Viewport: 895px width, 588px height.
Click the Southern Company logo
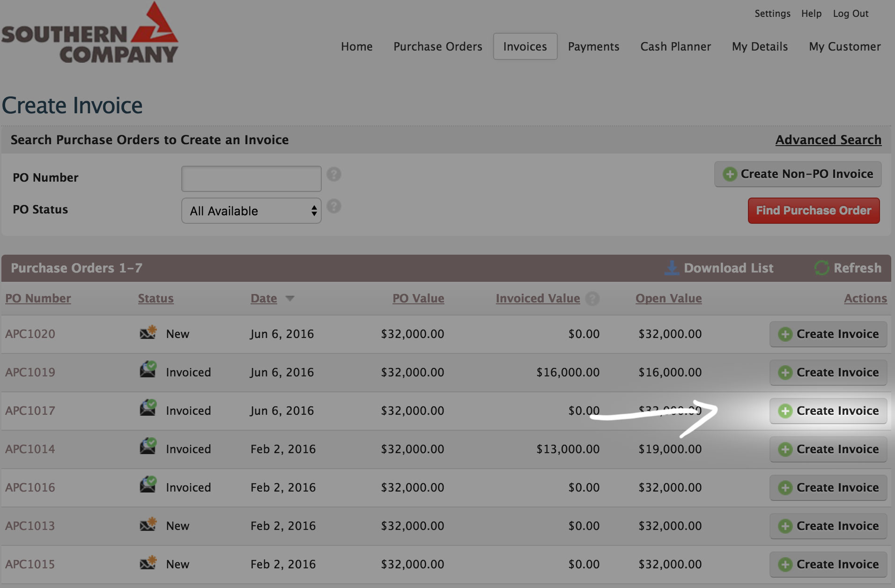[89, 33]
